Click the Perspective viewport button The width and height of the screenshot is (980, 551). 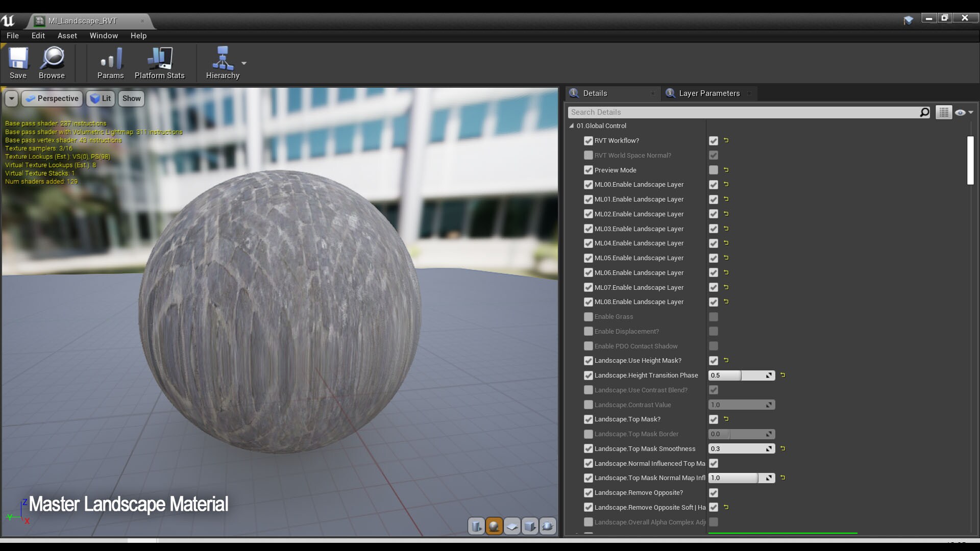coord(52,98)
